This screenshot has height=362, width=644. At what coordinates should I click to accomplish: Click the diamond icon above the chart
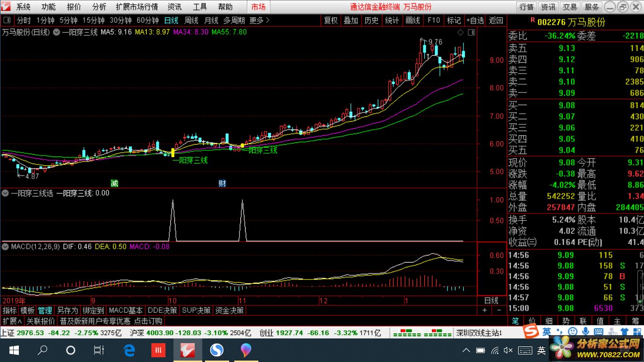click(x=461, y=32)
